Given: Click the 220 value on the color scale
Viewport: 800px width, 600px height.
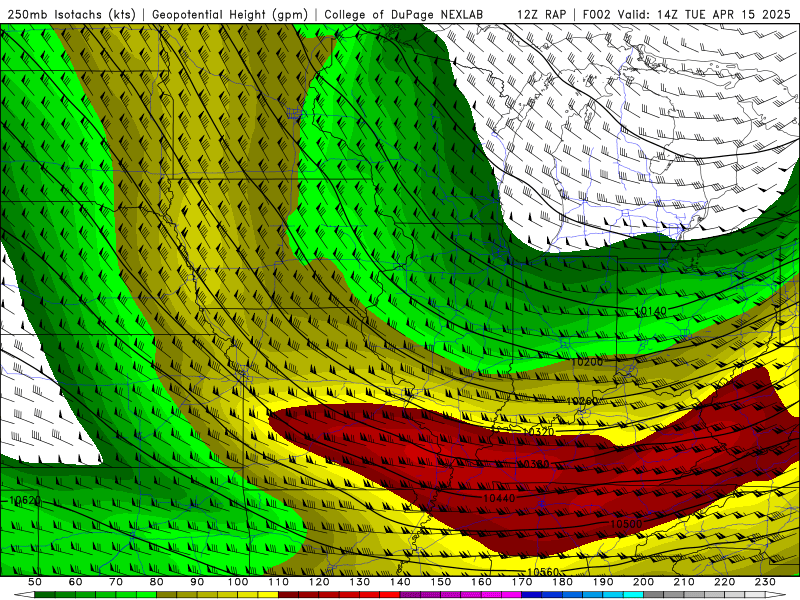Looking at the screenshot, I should 724,582.
